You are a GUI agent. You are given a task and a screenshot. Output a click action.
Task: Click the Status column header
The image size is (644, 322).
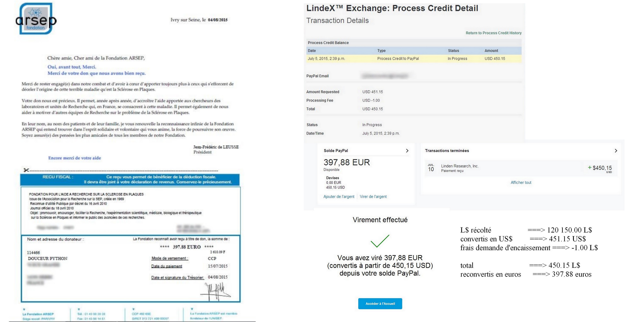(x=453, y=51)
